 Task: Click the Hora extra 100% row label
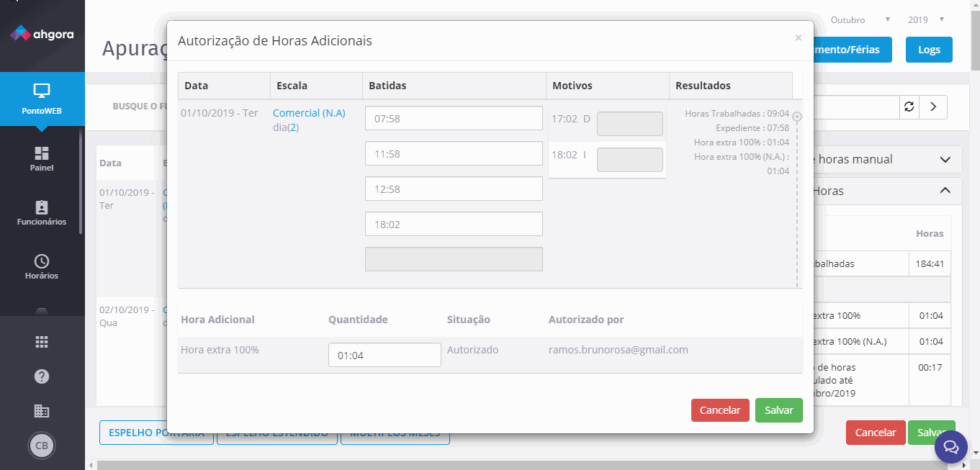click(220, 350)
